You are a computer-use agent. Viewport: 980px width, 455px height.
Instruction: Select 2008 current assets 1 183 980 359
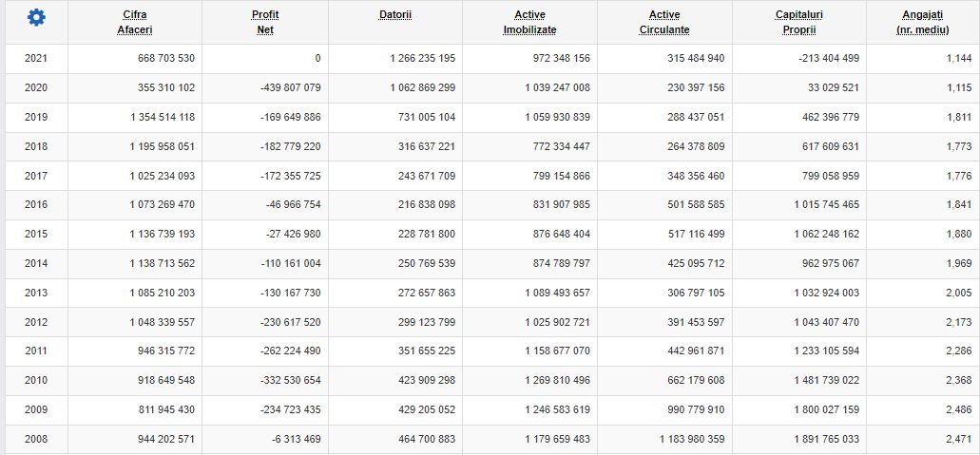692,439
